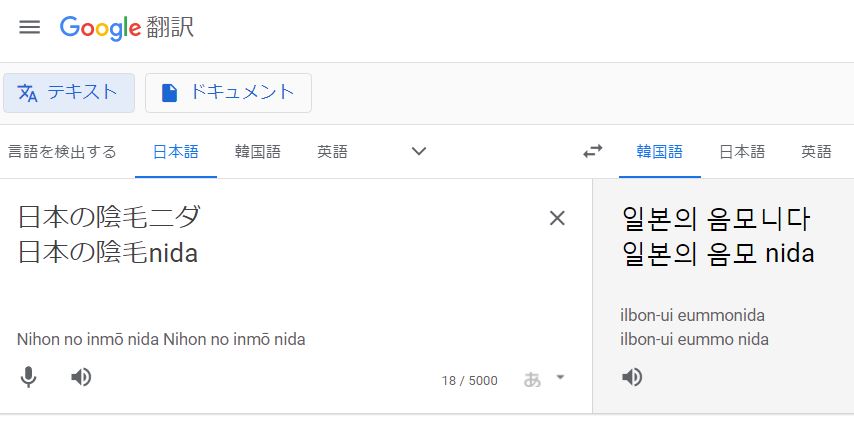Viewport: 854px width, 443px height.
Task: Toggle the あ Japanese input tool
Action: coord(533,379)
